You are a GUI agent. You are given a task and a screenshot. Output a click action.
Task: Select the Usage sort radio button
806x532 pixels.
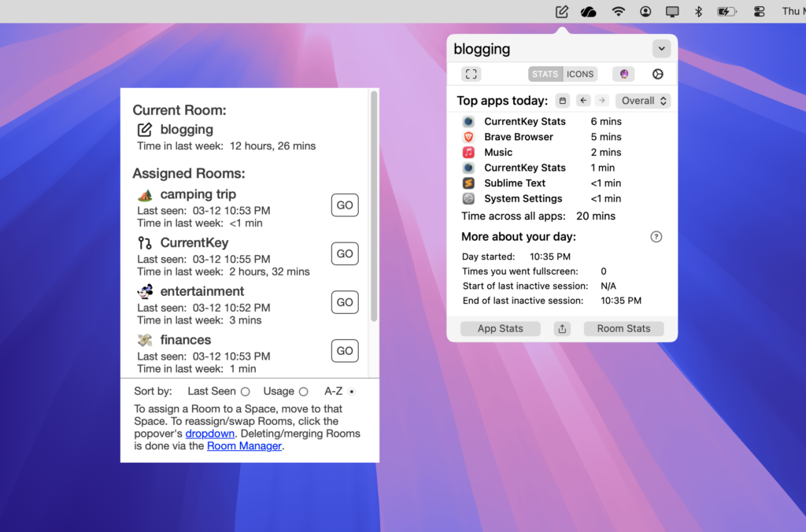(x=303, y=392)
